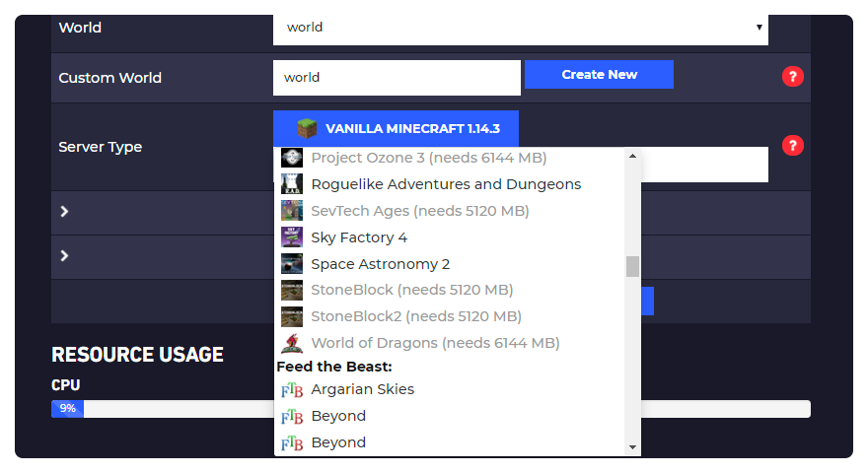The image size is (868, 473).
Task: Click the Feed the Beast group header
Action: [334, 367]
